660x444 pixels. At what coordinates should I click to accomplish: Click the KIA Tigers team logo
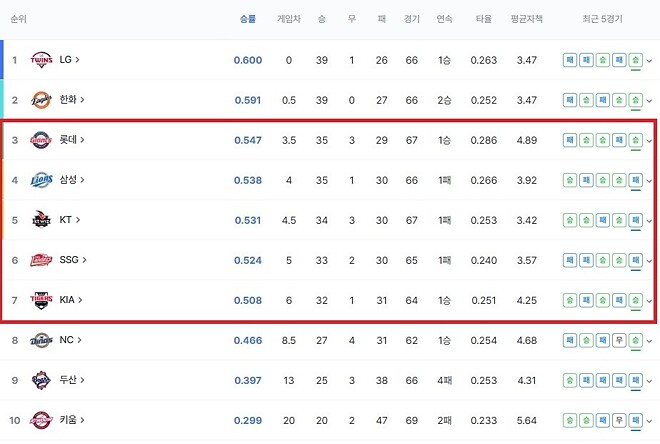[x=41, y=300]
